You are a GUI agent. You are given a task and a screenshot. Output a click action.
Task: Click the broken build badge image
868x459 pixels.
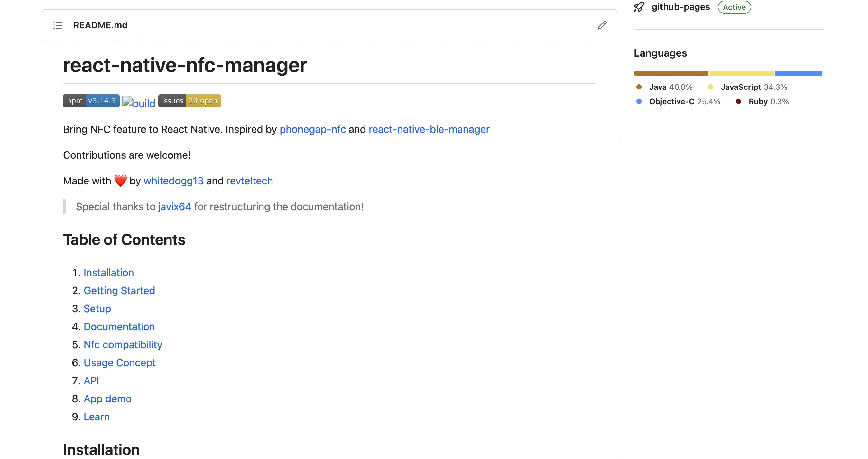tap(138, 102)
